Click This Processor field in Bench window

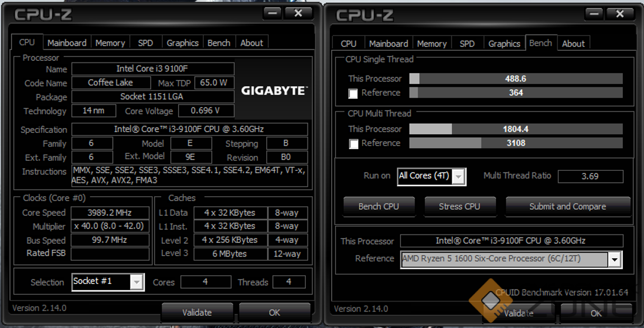tap(510, 241)
